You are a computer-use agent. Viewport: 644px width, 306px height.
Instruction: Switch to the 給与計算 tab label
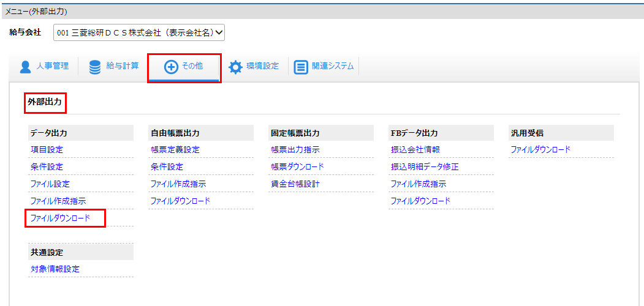click(123, 66)
